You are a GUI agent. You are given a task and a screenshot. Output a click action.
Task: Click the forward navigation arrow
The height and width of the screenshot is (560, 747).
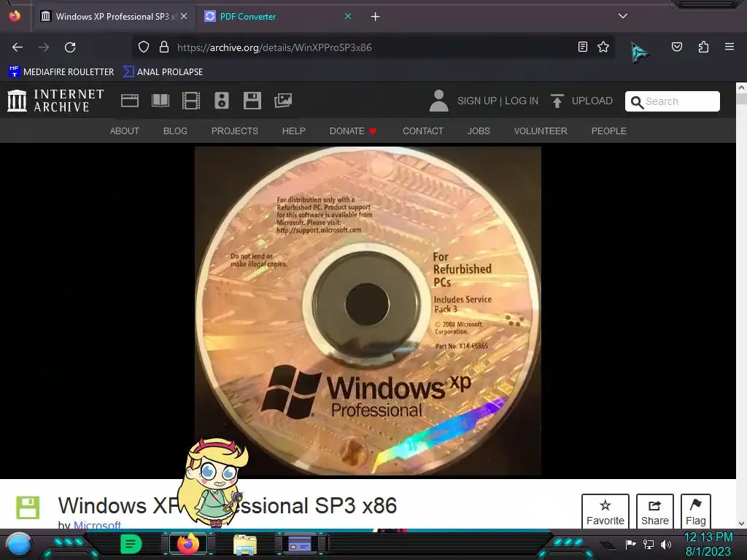click(x=44, y=47)
